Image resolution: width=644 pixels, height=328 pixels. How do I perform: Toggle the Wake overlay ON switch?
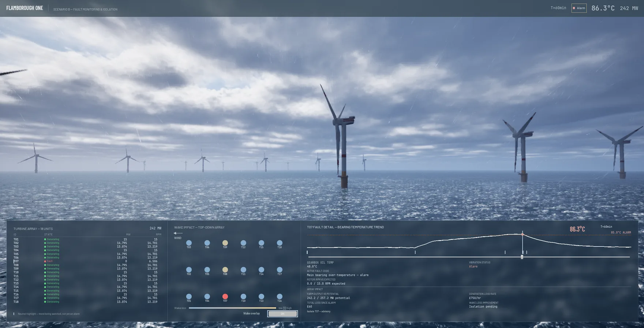[x=282, y=314]
